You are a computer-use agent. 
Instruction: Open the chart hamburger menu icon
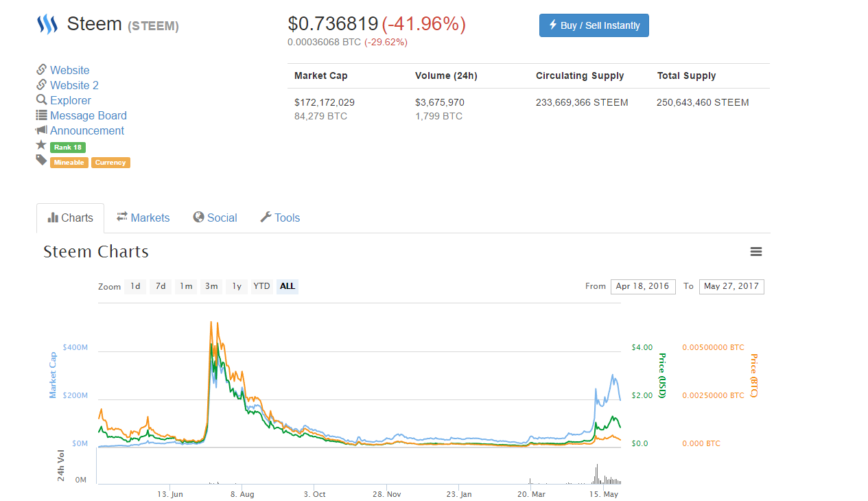point(756,252)
